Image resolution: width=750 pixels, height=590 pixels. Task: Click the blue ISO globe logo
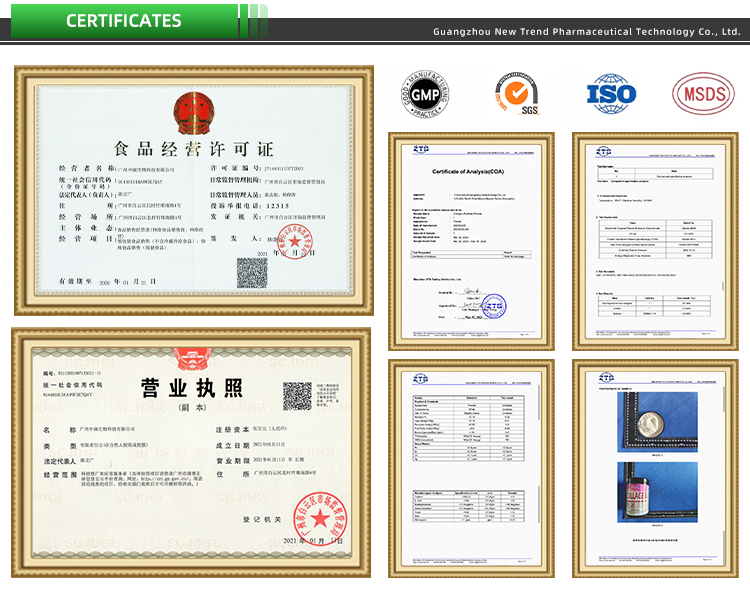pos(611,94)
